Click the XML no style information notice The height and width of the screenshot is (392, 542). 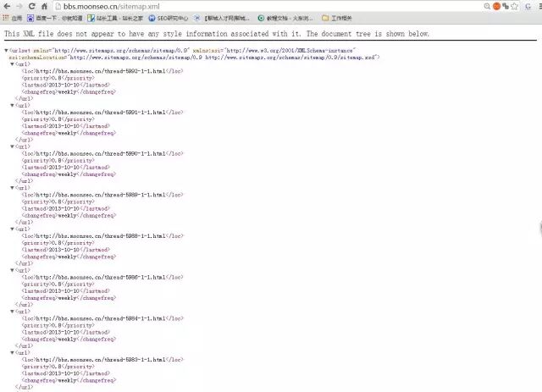pos(217,34)
